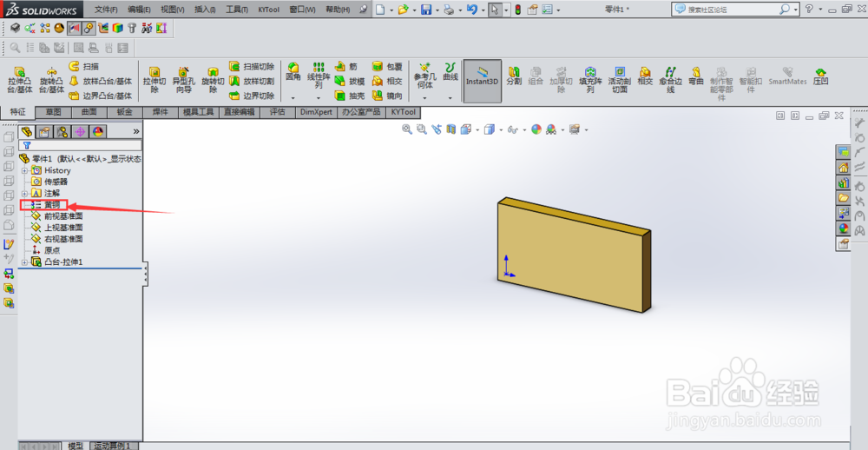Image resolution: width=868 pixels, height=450 pixels.
Task: Open the 视图(V) menu
Action: tap(172, 10)
